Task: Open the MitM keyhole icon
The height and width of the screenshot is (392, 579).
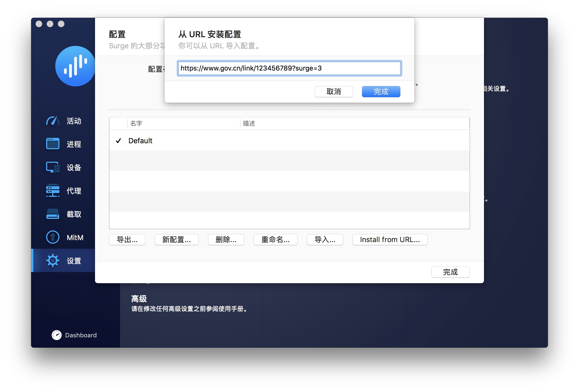Action: coord(53,237)
